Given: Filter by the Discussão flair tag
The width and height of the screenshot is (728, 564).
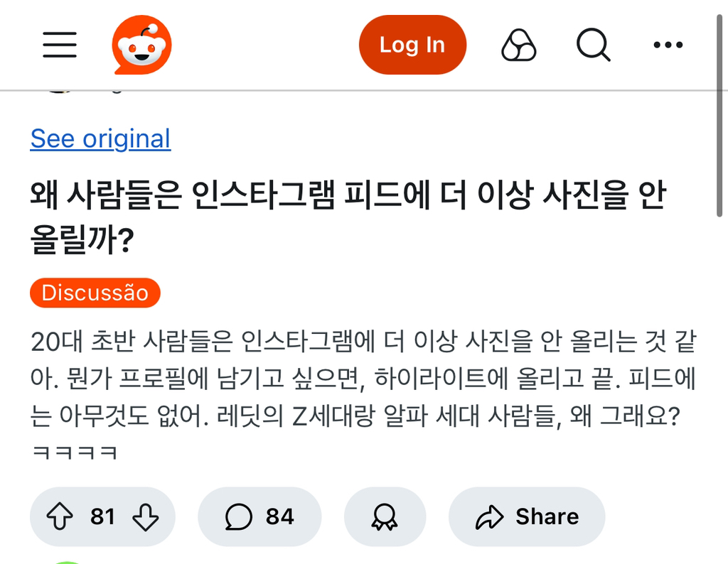Looking at the screenshot, I should click(95, 293).
